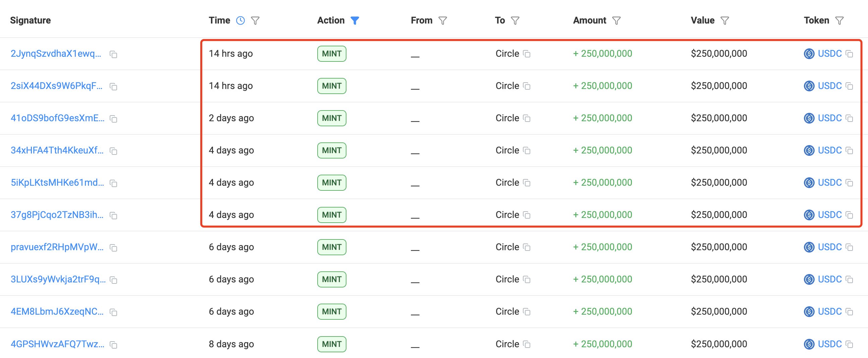This screenshot has width=868, height=358.
Task: Open the Time column clock icon
Action: point(240,20)
